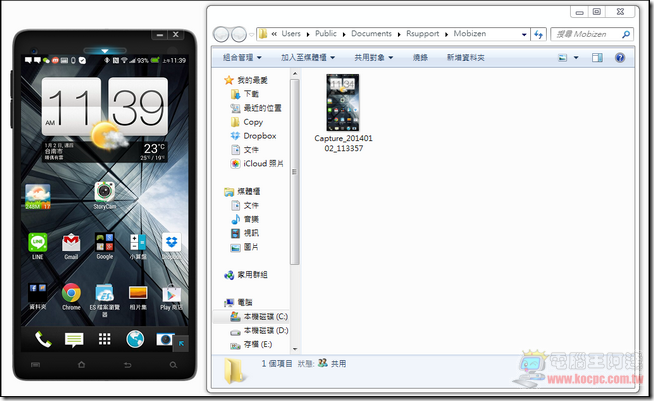
Task: Select 下載 downloads in sidebar
Action: (x=245, y=94)
